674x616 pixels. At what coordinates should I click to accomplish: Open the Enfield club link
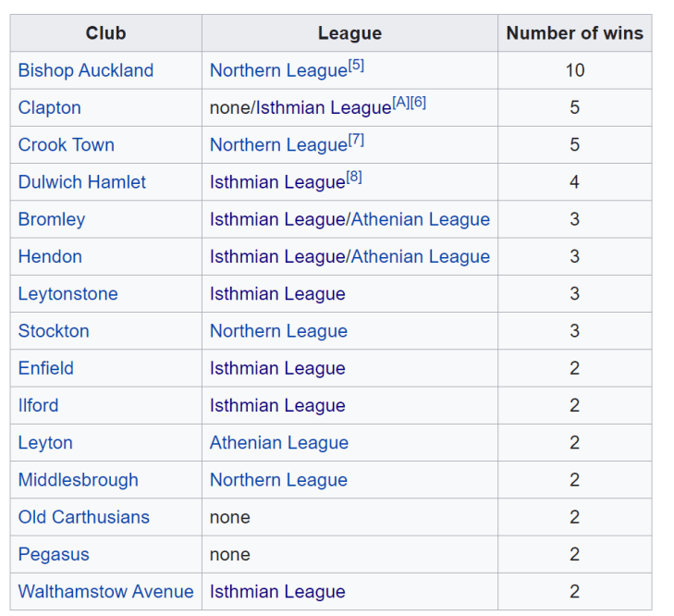point(46,368)
